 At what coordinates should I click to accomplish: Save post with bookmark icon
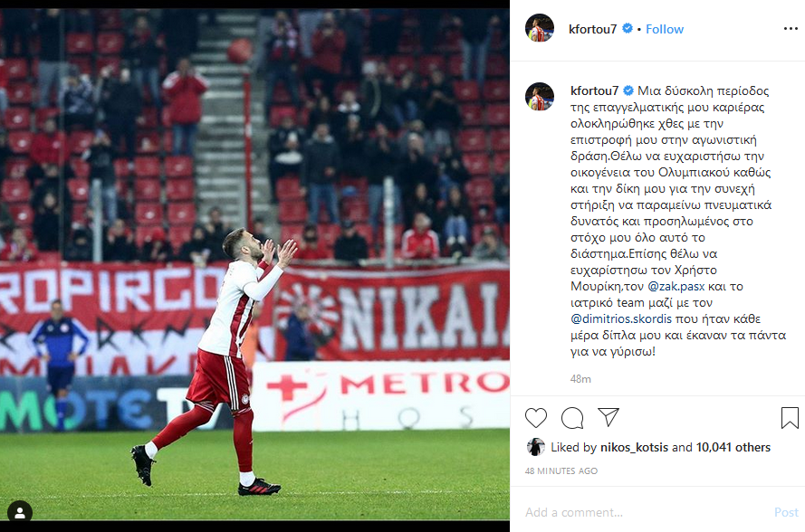790,418
